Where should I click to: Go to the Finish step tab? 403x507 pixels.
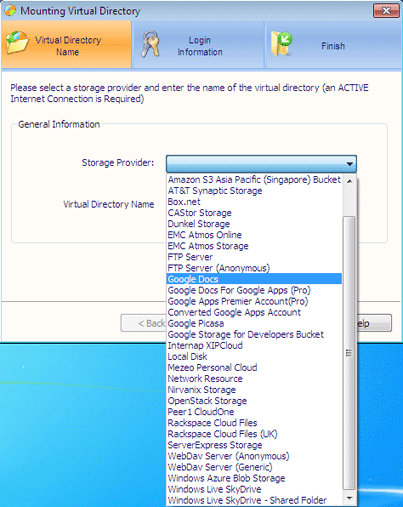pos(333,44)
